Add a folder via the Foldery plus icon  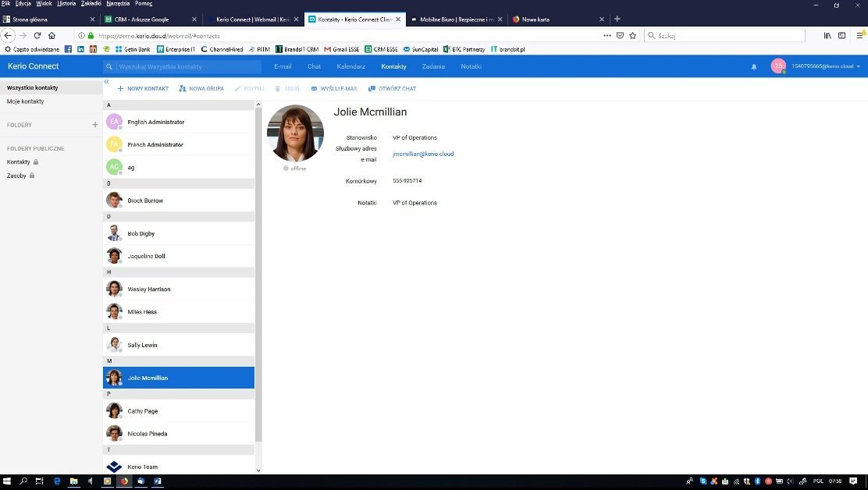(95, 124)
